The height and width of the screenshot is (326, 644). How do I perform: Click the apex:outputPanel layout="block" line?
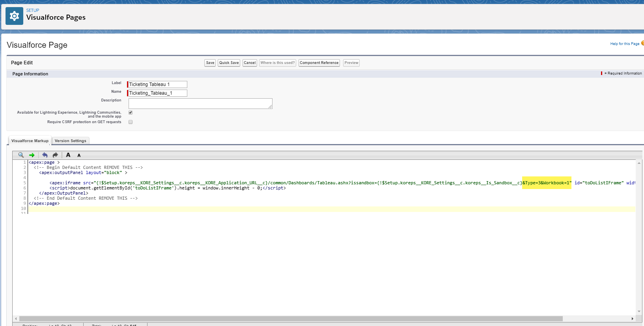(83, 172)
